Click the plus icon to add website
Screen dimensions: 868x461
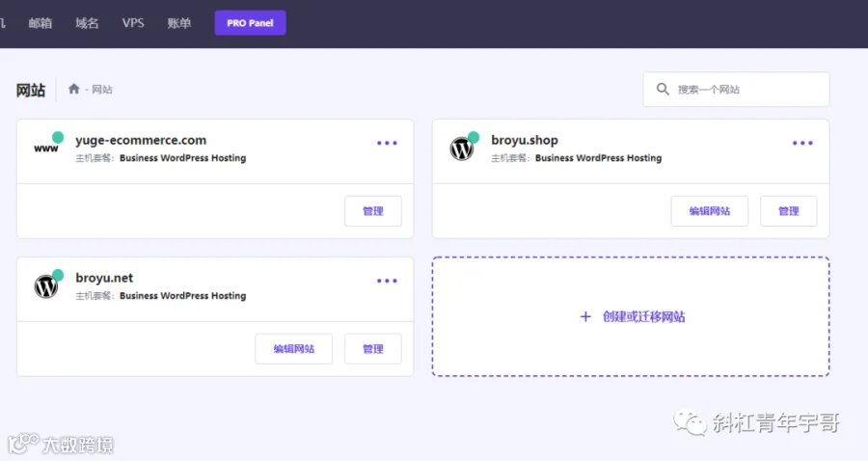[x=585, y=316]
